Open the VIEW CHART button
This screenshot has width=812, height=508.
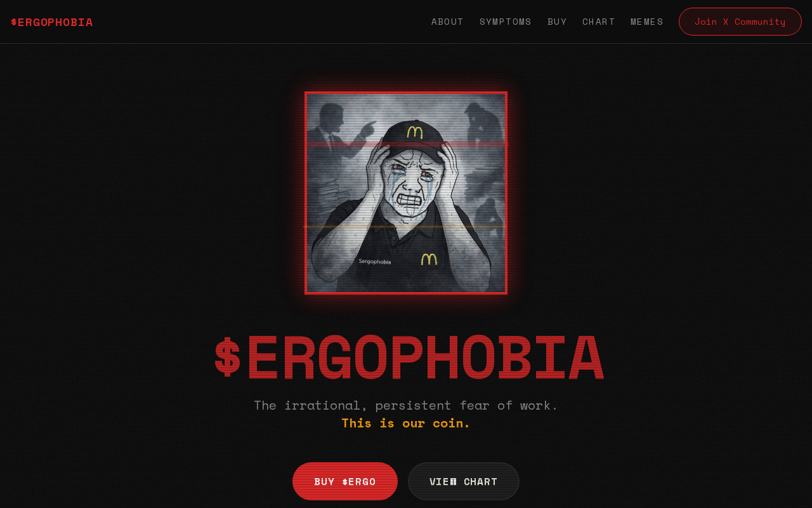point(464,481)
